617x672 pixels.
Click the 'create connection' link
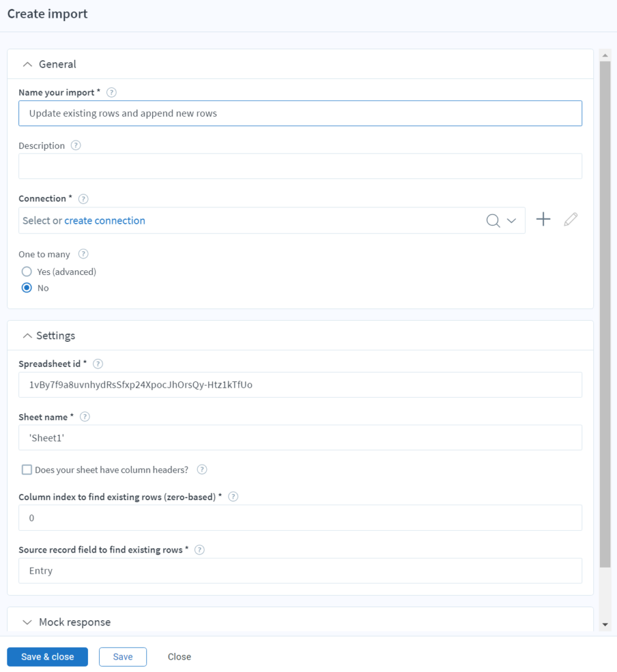coord(104,220)
